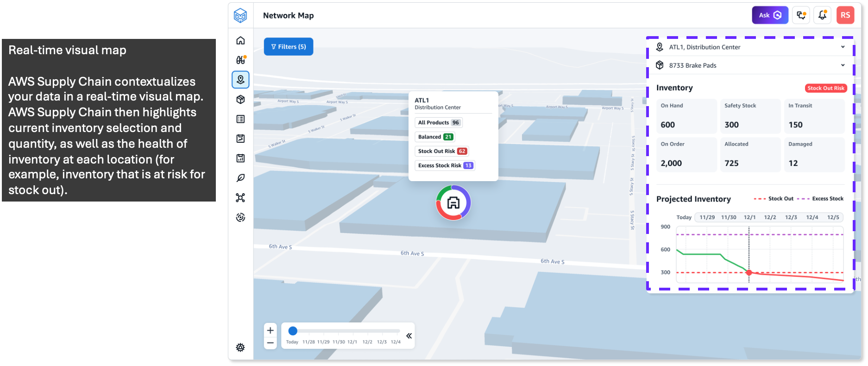
Task: Click the 11/29 mark on map timeline
Action: coord(323,342)
